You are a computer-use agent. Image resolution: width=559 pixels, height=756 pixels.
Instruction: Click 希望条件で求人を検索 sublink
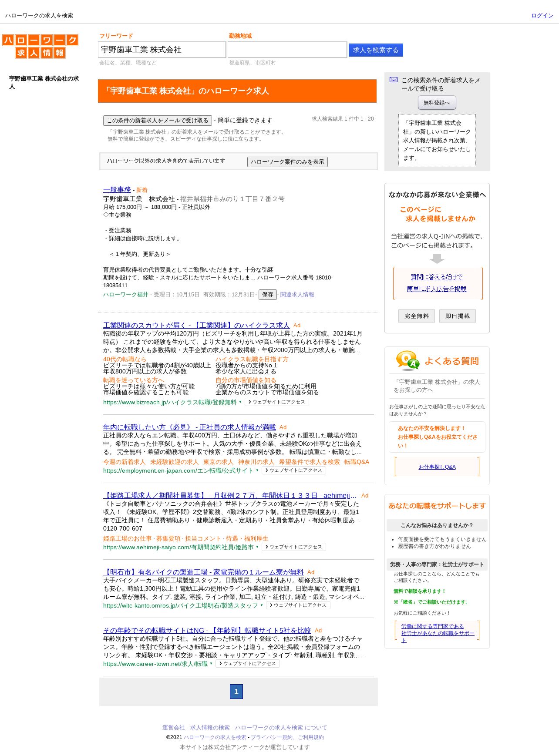[x=310, y=462]
